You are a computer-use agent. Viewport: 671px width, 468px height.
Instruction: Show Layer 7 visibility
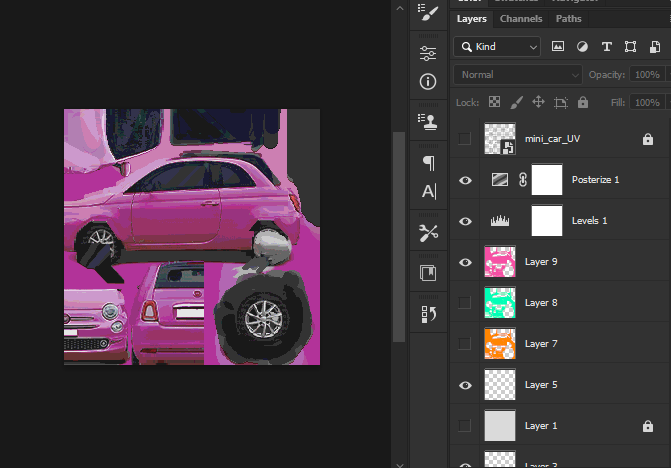[465, 344]
